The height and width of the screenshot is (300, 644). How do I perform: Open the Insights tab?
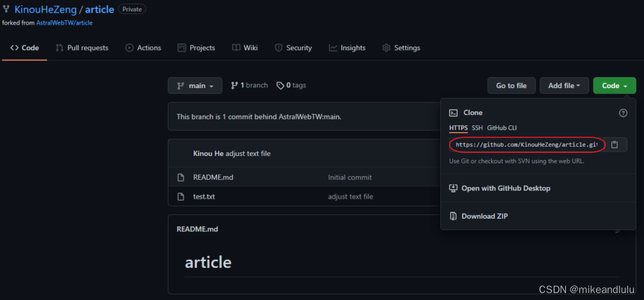click(x=347, y=48)
